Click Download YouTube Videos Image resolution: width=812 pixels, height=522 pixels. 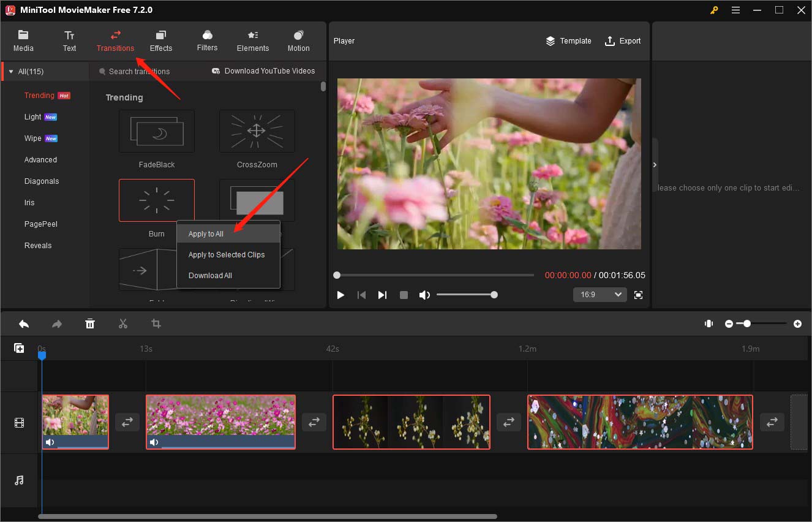pyautogui.click(x=263, y=71)
